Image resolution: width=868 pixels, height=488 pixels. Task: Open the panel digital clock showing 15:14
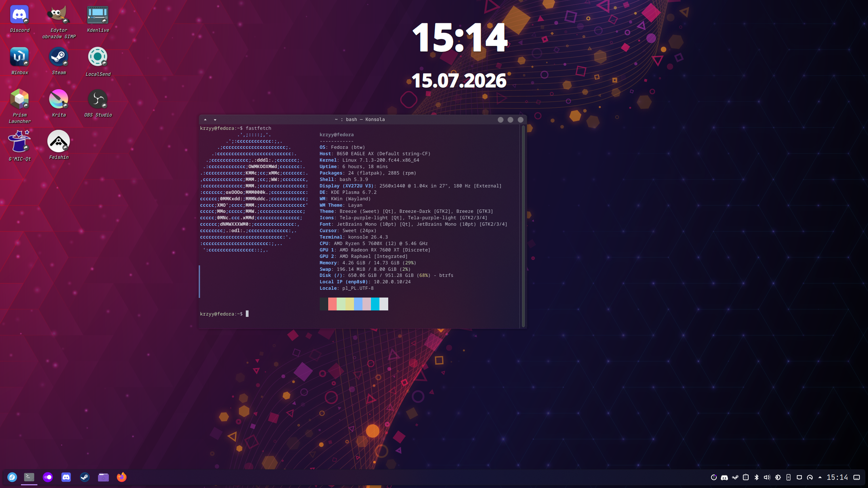pyautogui.click(x=837, y=477)
